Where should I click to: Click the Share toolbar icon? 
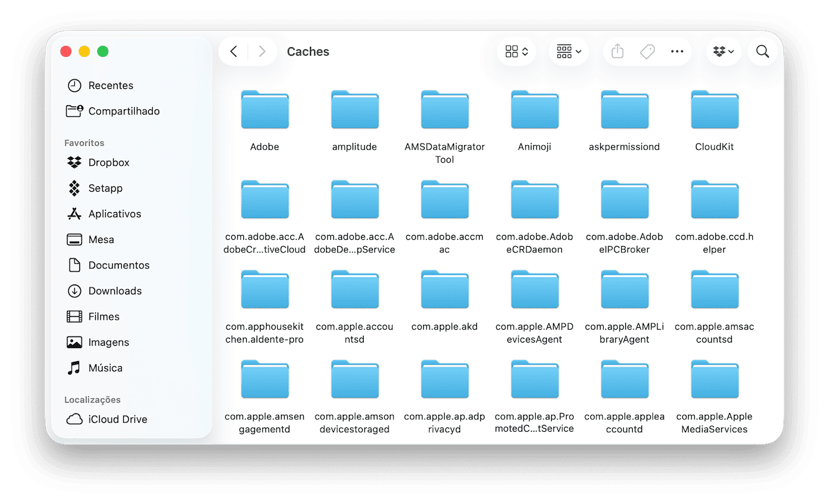point(617,51)
